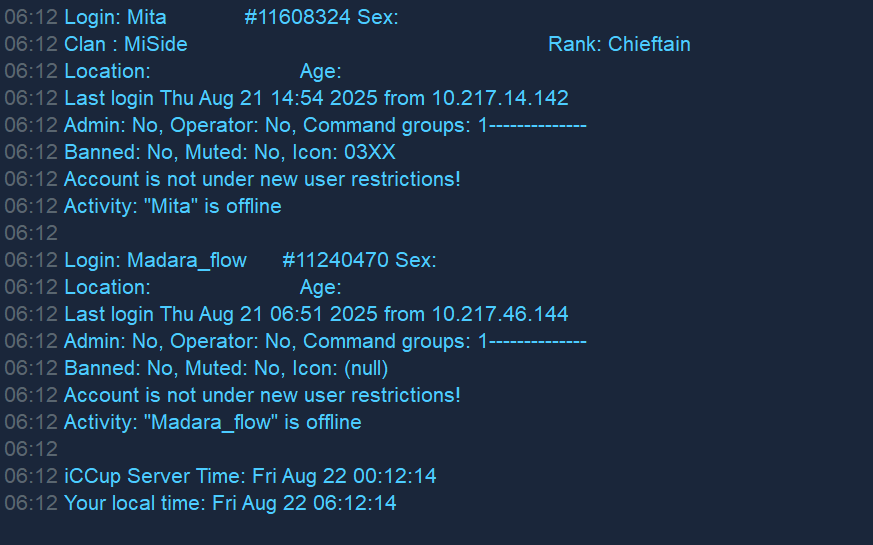The height and width of the screenshot is (545, 873).
Task: Click the first 06:12 timestamp
Action: pyautogui.click(x=31, y=17)
